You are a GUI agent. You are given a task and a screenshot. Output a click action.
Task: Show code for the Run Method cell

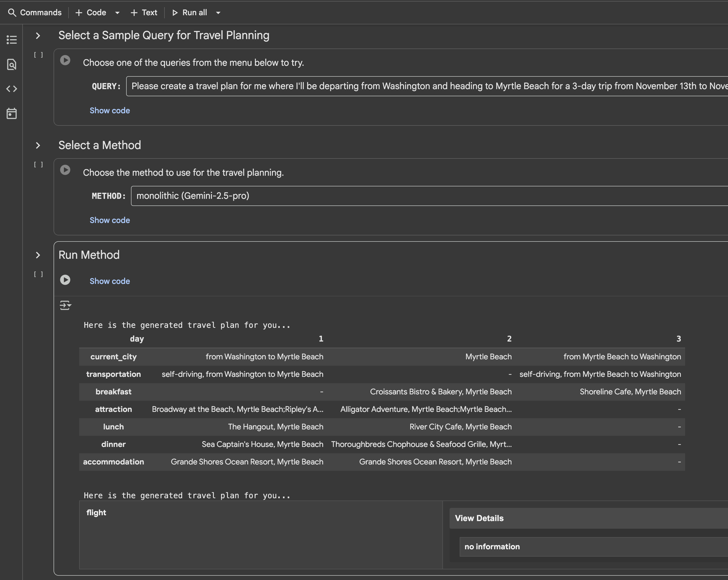(x=110, y=281)
